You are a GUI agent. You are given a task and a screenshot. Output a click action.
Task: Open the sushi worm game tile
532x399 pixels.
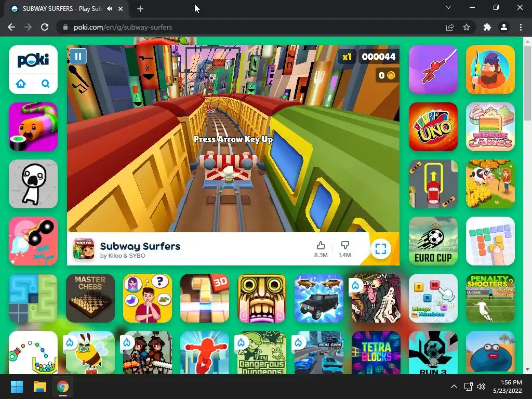pos(33,127)
